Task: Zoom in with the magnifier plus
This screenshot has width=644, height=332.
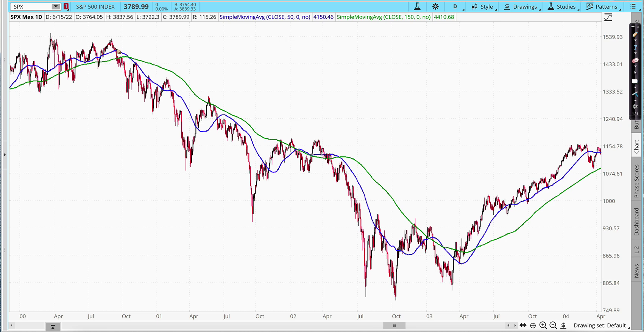Action: point(543,326)
